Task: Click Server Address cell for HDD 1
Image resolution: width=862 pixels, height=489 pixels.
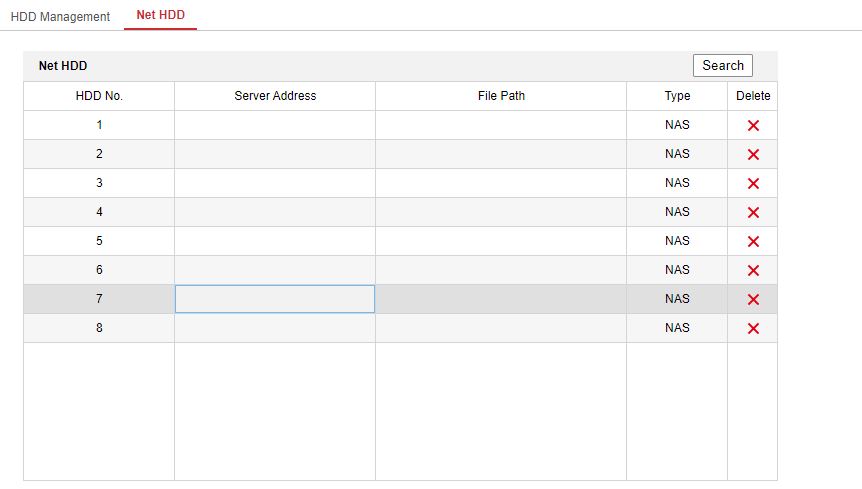Action: [275, 125]
